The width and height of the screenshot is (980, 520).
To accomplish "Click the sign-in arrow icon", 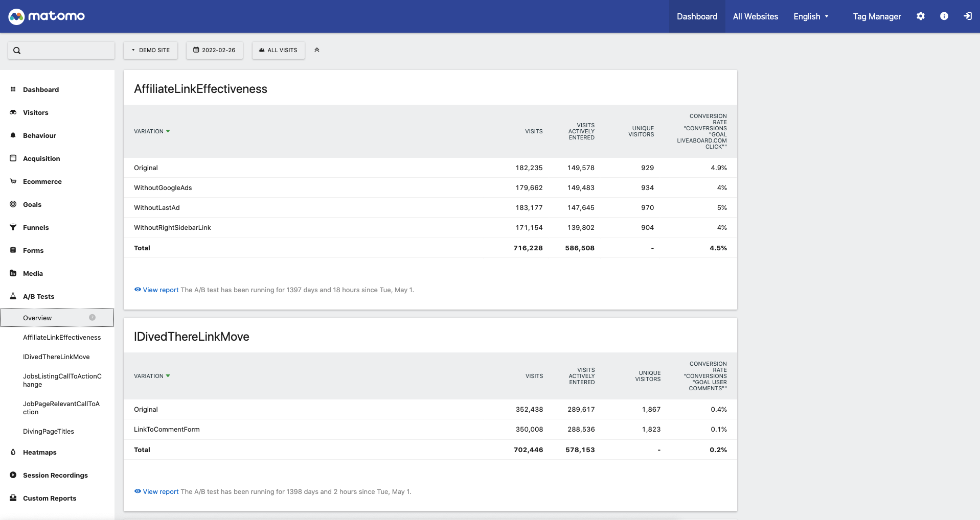I will point(967,16).
